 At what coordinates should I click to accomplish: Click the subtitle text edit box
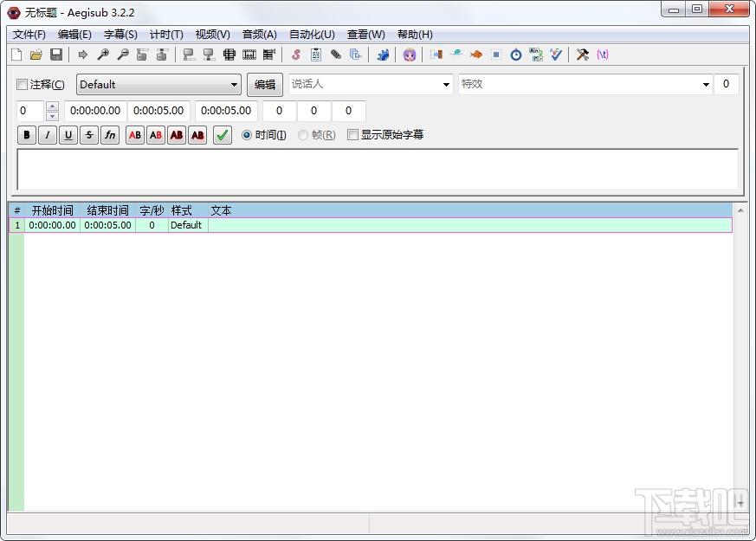click(x=378, y=170)
